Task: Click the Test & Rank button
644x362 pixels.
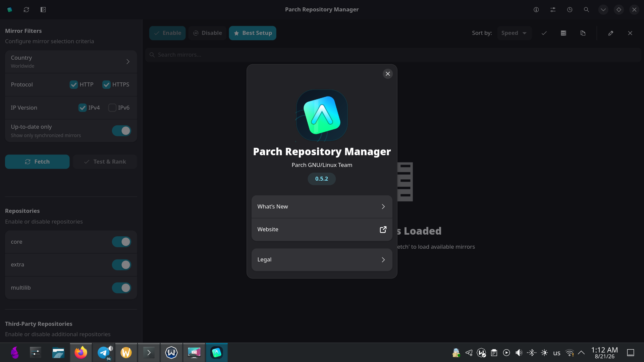Action: (105, 162)
